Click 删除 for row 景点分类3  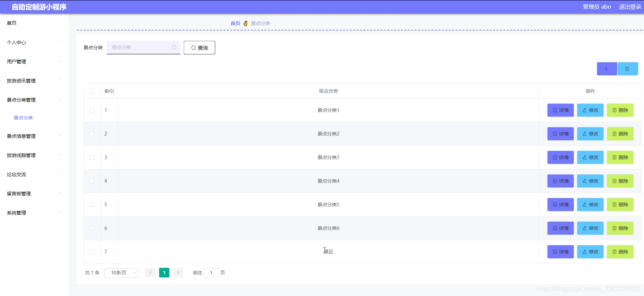pyautogui.click(x=620, y=157)
